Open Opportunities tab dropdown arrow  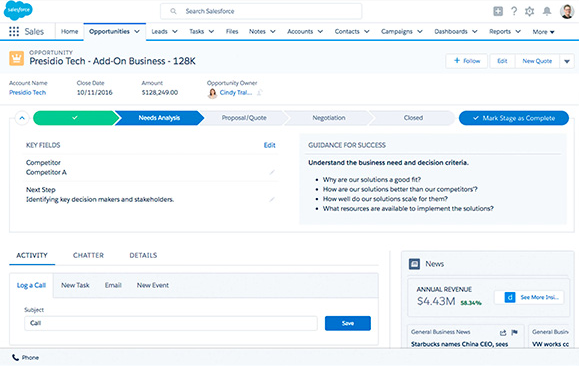click(137, 31)
